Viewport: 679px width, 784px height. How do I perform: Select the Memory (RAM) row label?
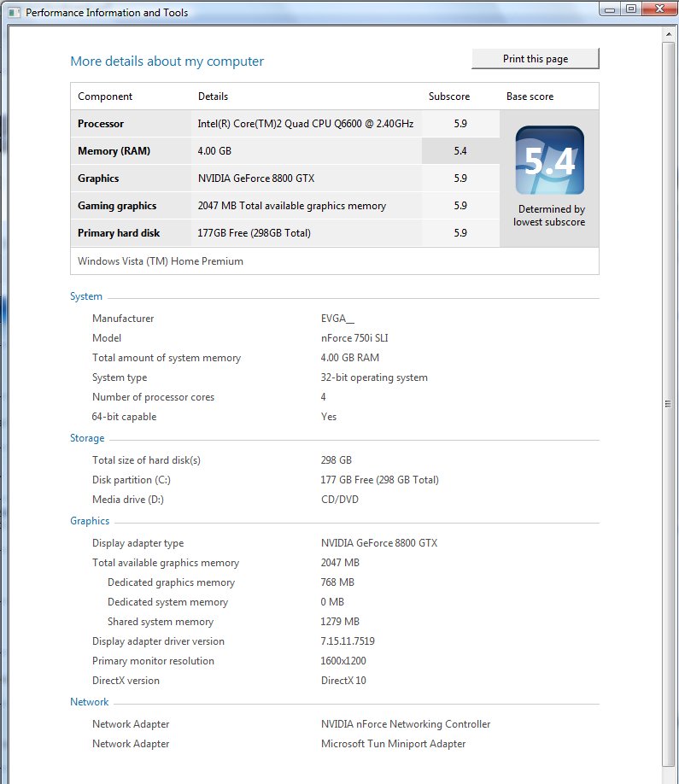[x=114, y=151]
